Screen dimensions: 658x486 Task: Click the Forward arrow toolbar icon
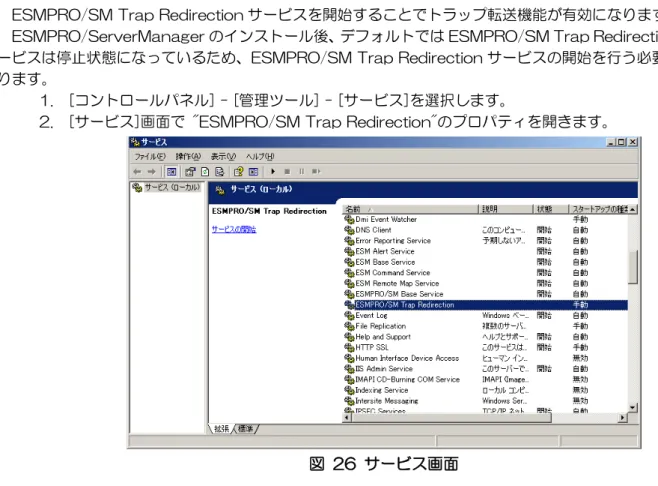coord(151,171)
